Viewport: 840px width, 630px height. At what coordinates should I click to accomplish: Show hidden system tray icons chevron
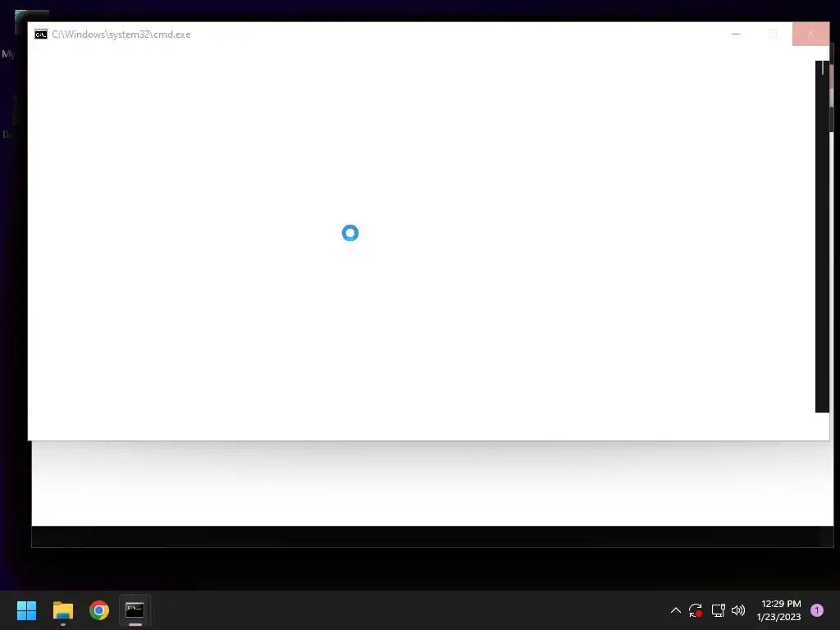676,610
